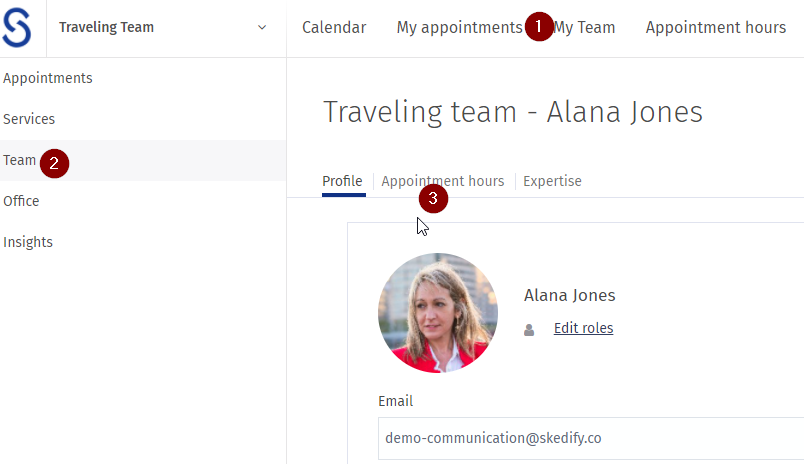Open Office in the sidebar
This screenshot has width=804, height=464.
pos(21,201)
